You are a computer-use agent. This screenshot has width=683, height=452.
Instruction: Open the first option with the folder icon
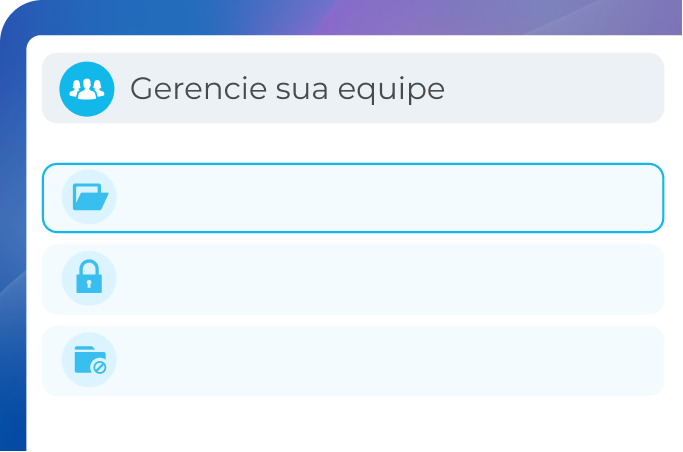(x=380, y=198)
